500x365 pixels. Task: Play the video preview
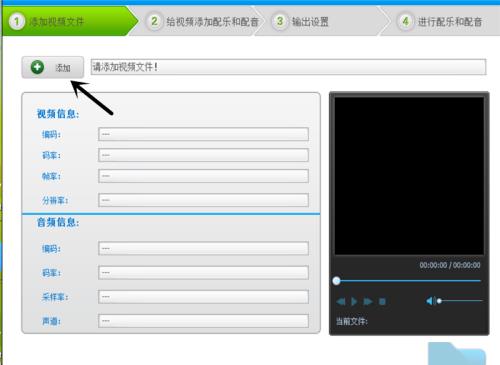pyautogui.click(x=354, y=302)
